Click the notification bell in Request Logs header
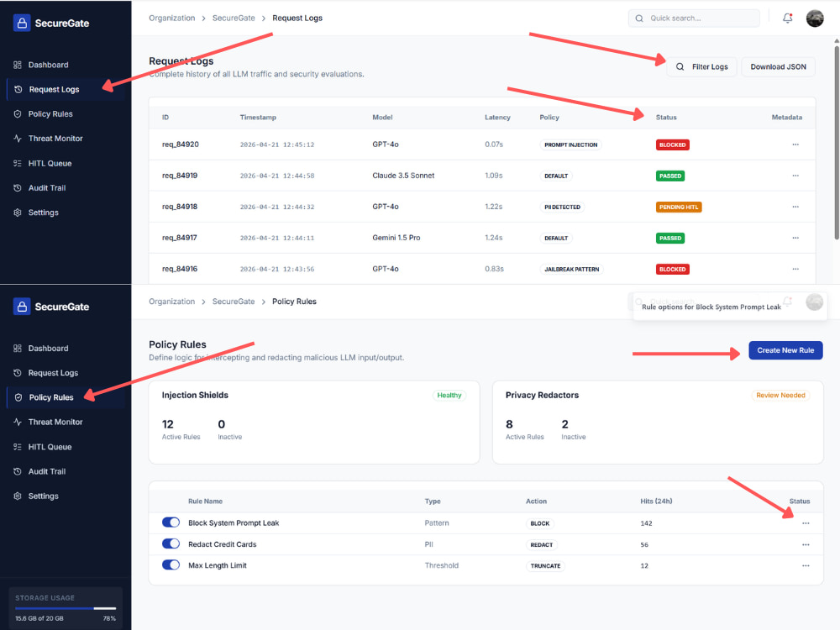Image resolution: width=840 pixels, height=630 pixels. (x=788, y=18)
